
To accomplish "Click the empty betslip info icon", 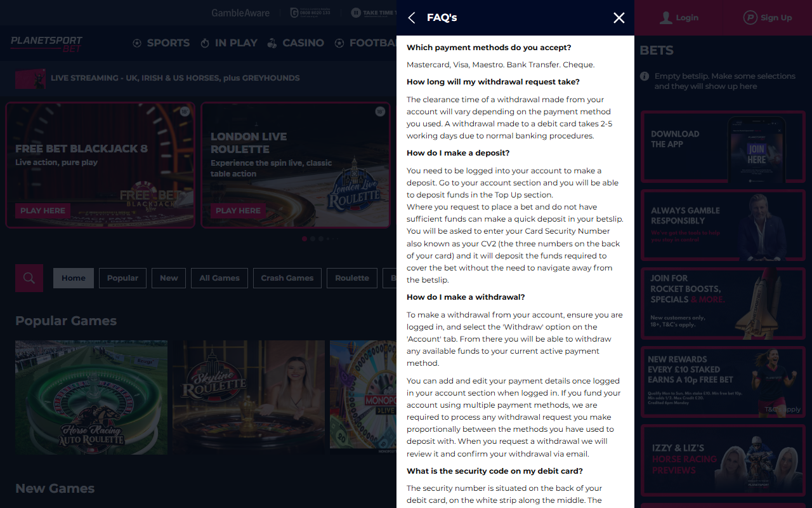I will pos(645,76).
